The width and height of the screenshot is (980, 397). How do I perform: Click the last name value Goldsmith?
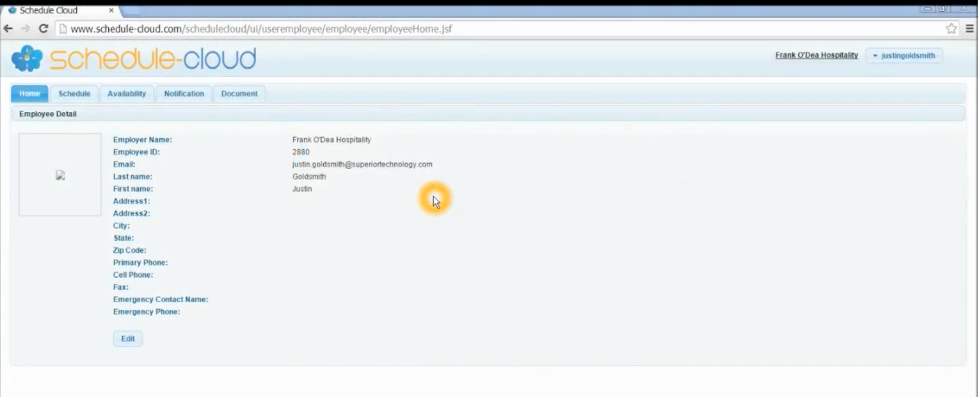pos(309,177)
